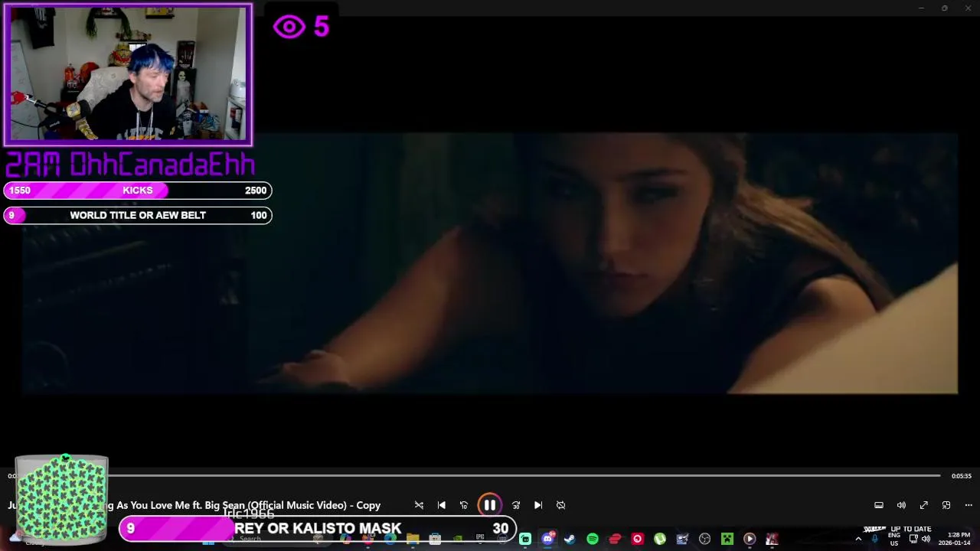
Task: Open the volume control
Action: [x=901, y=505]
